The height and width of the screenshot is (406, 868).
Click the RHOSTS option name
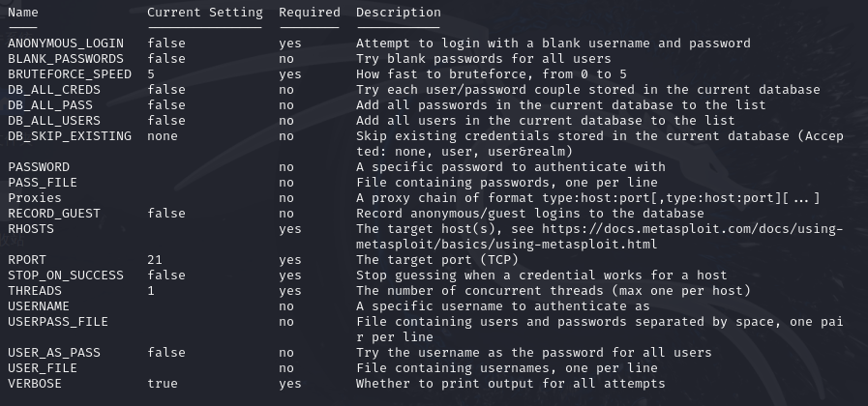point(31,229)
